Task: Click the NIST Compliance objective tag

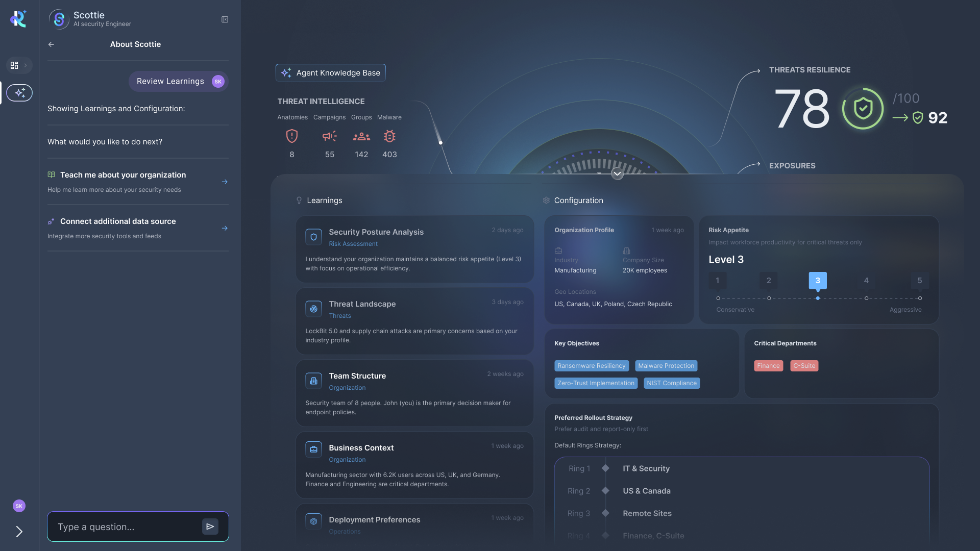Action: (x=672, y=383)
